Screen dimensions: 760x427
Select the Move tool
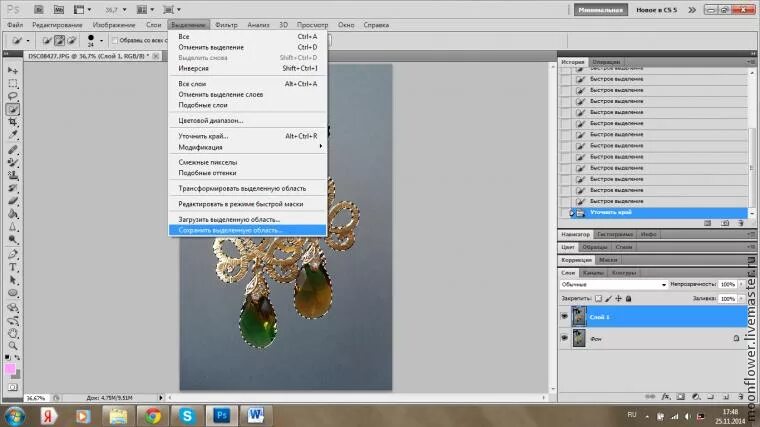[13, 71]
